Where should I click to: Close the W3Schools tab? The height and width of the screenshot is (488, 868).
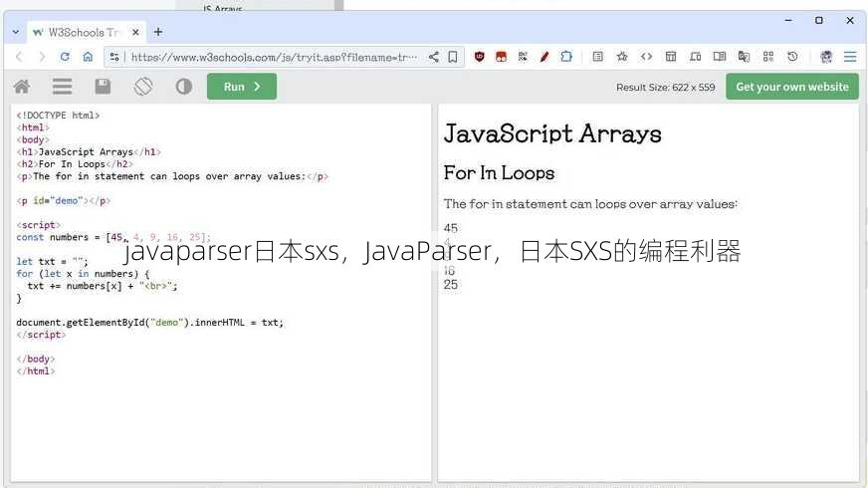click(x=135, y=32)
